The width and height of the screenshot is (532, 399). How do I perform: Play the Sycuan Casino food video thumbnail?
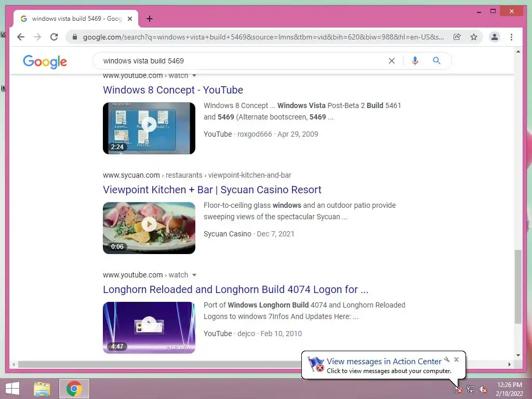(149, 228)
